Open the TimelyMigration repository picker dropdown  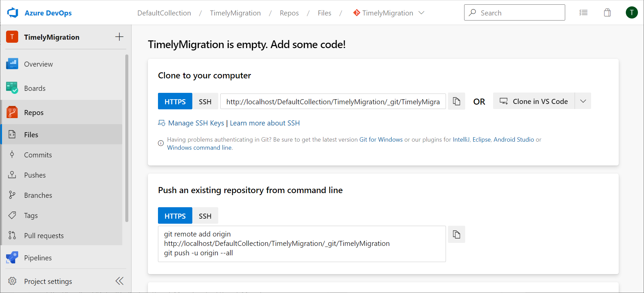(389, 13)
